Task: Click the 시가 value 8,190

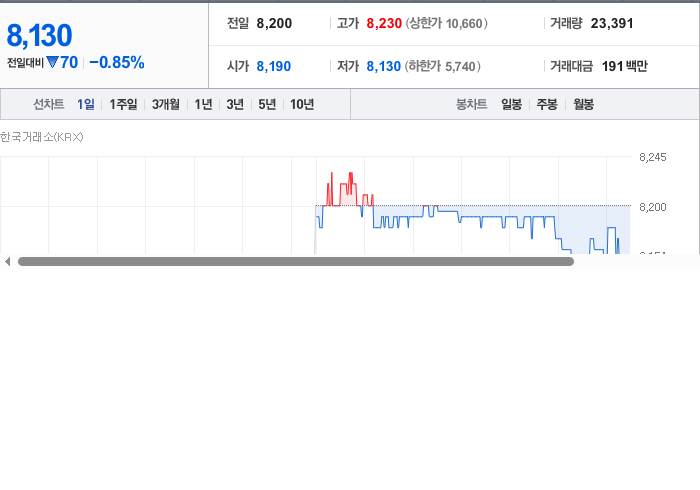Action: [274, 66]
